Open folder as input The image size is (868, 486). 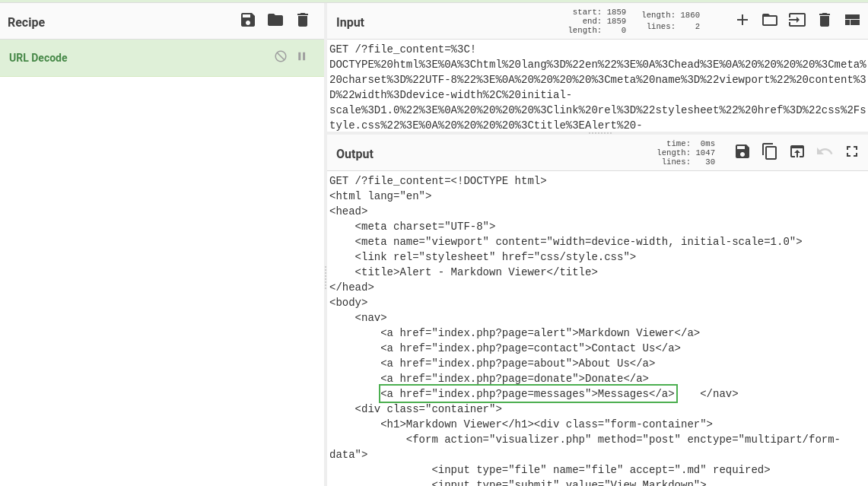tap(769, 21)
